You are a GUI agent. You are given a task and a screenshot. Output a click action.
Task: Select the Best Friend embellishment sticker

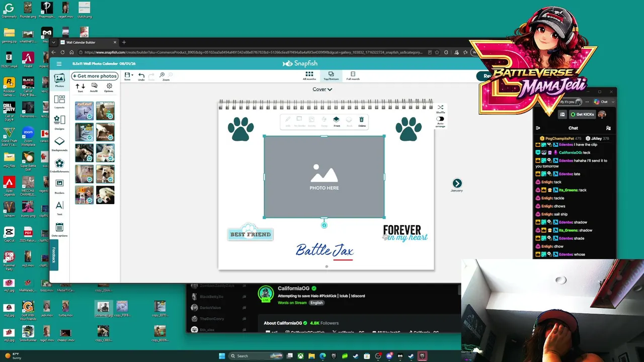(x=251, y=233)
